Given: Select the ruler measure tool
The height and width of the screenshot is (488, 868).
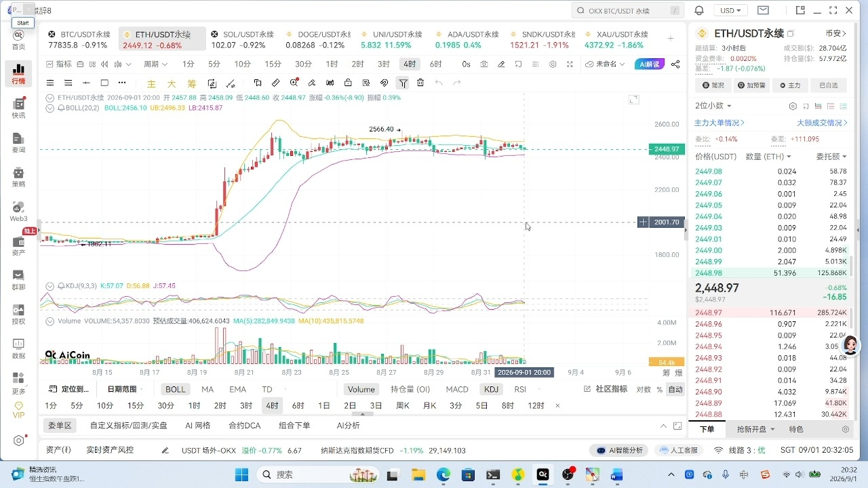Looking at the screenshot, I should [275, 83].
